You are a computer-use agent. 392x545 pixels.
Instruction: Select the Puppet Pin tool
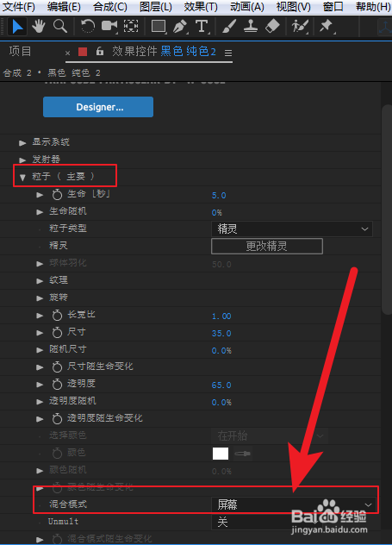click(326, 27)
